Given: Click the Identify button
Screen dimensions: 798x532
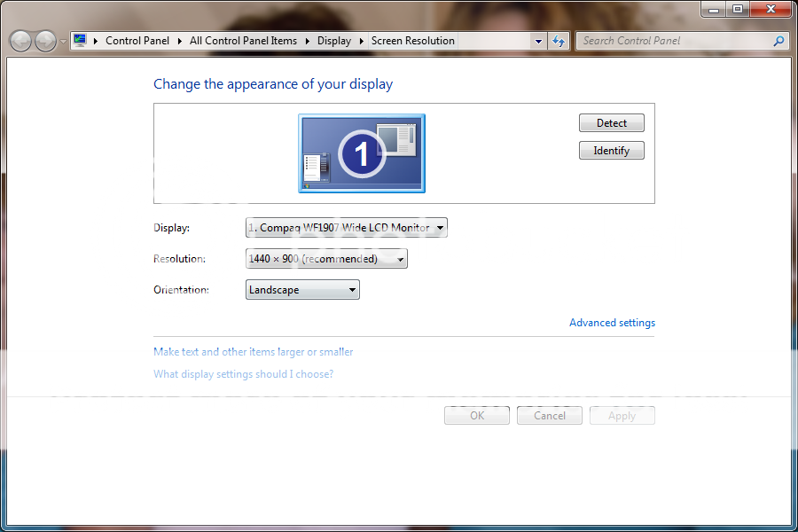Looking at the screenshot, I should click(611, 150).
